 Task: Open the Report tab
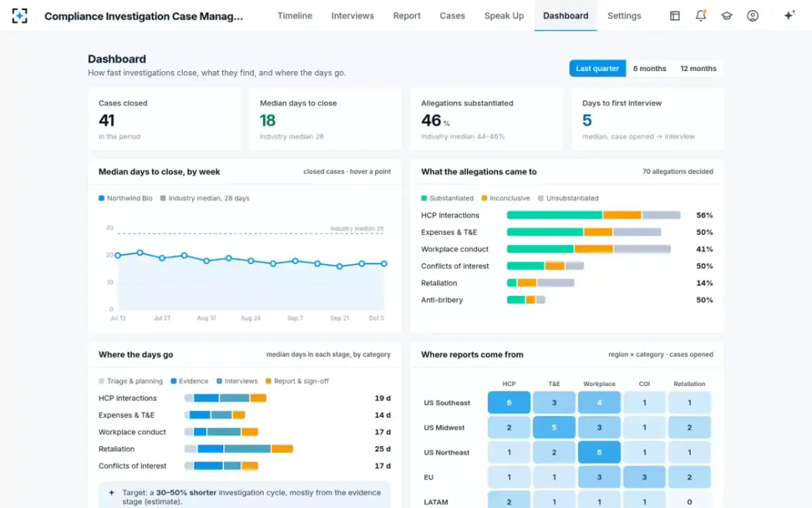(407, 16)
